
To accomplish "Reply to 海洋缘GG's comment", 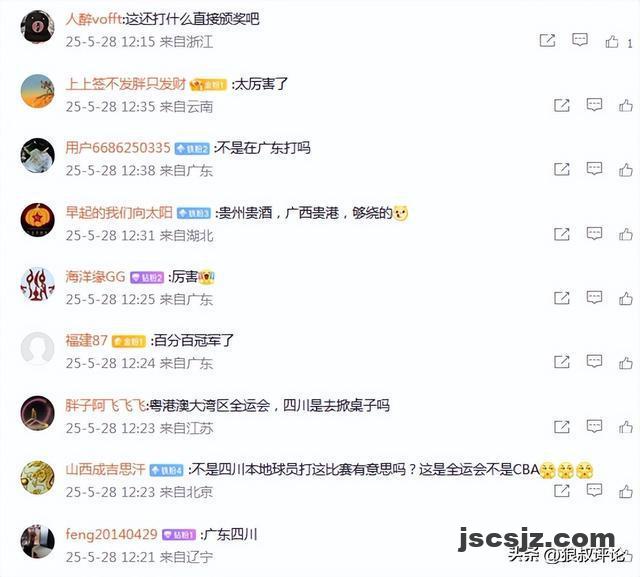I will (x=594, y=297).
